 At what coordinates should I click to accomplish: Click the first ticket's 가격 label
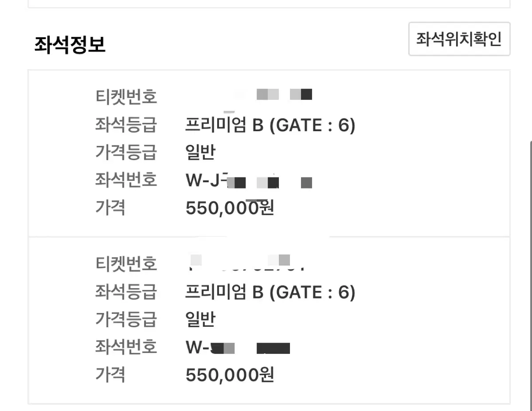(110, 207)
